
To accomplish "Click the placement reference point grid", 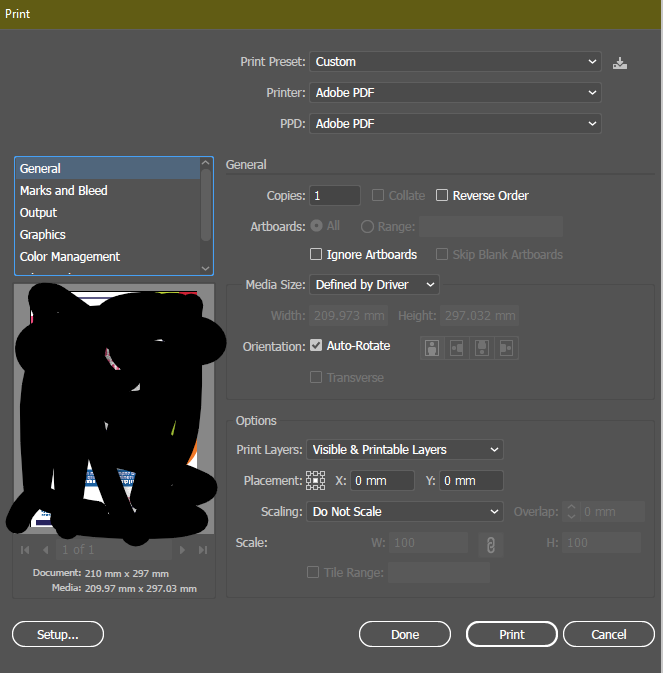I will point(315,481).
